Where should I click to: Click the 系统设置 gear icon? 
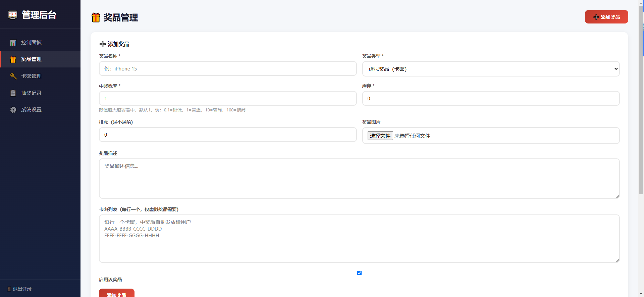click(x=13, y=110)
